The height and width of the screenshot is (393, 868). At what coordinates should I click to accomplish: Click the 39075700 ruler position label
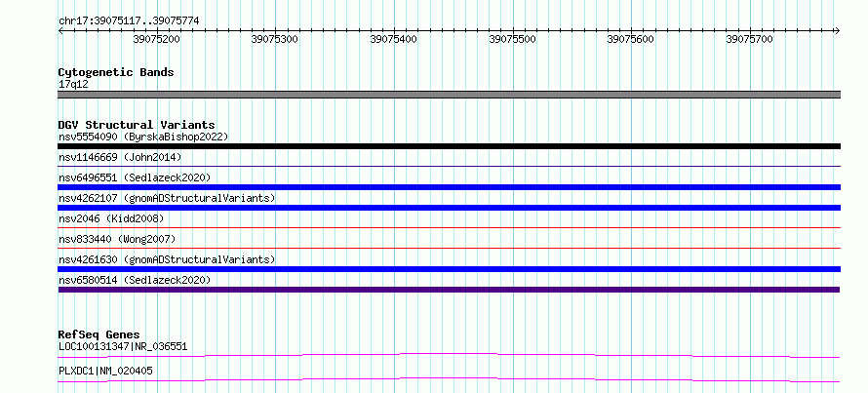coord(750,39)
